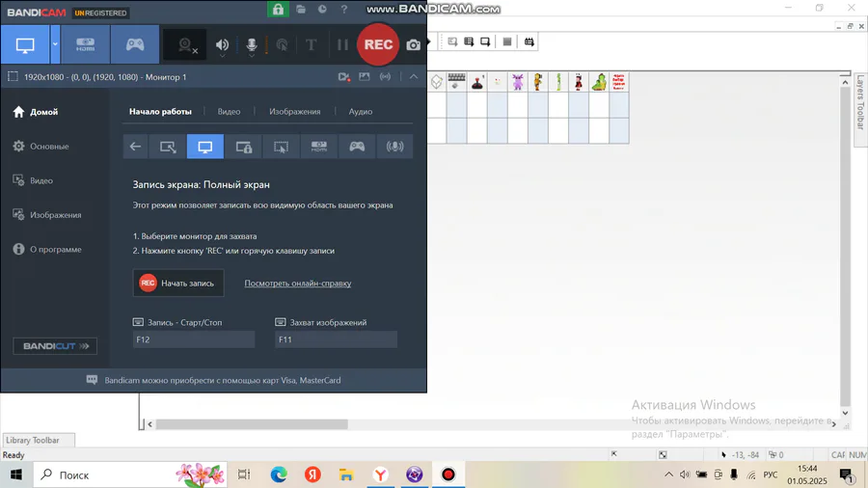
Task: Switch to the Начало работы tab
Action: pos(160,111)
